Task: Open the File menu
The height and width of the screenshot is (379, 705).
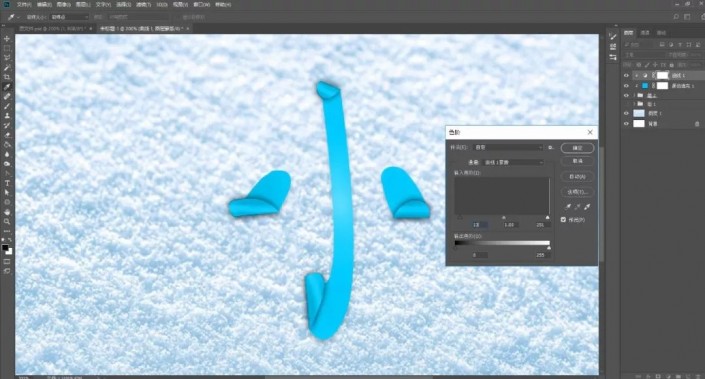Action: click(x=23, y=4)
